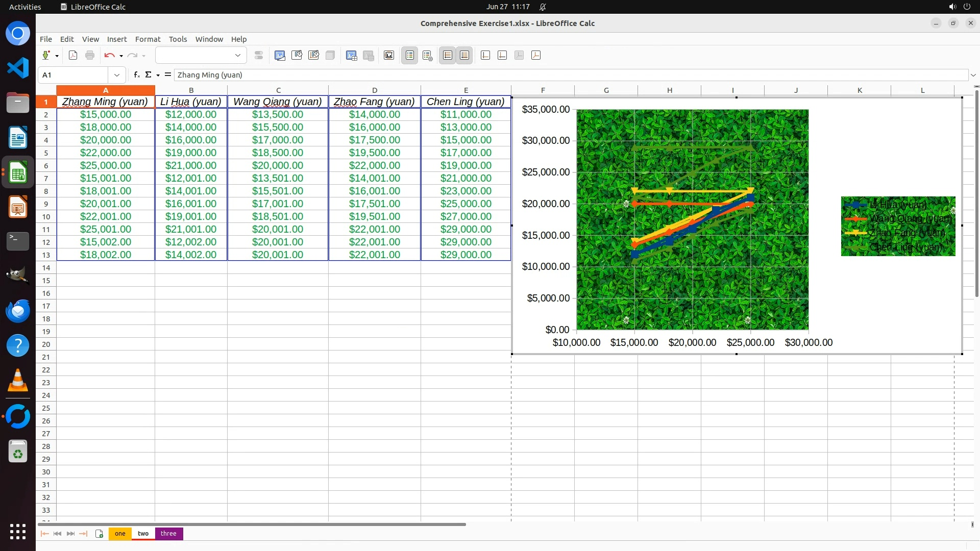Click the Print toolbar icon
Viewport: 980px width, 551px height.
[x=90, y=55]
